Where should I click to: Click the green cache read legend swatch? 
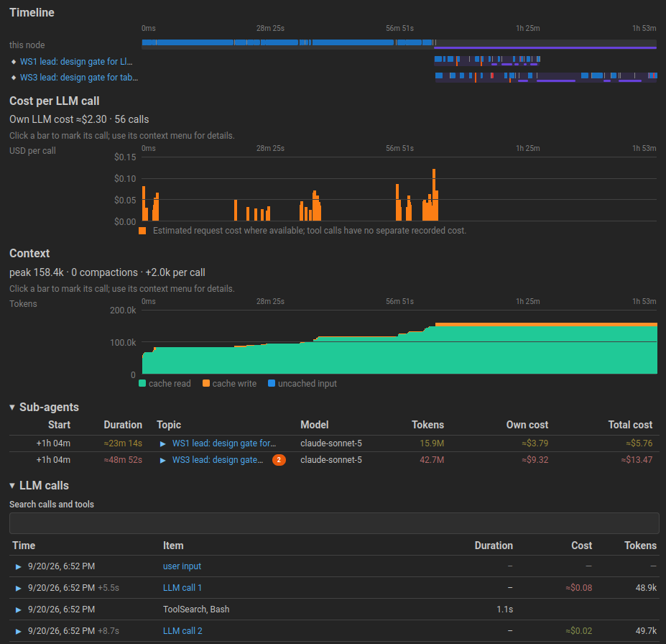[142, 383]
